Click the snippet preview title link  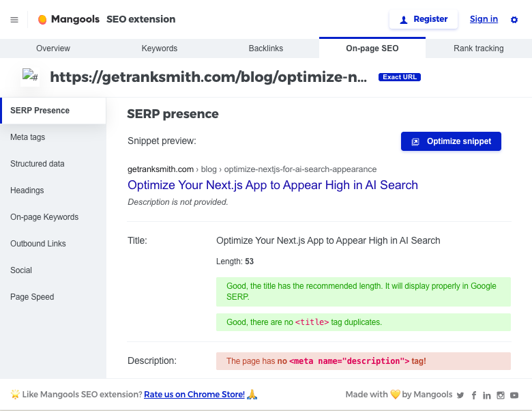[273, 185]
